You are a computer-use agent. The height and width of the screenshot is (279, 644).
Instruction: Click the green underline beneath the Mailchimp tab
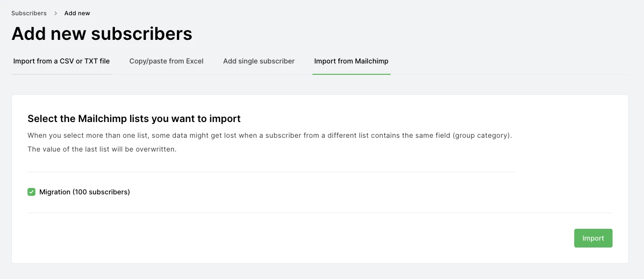(351, 74)
